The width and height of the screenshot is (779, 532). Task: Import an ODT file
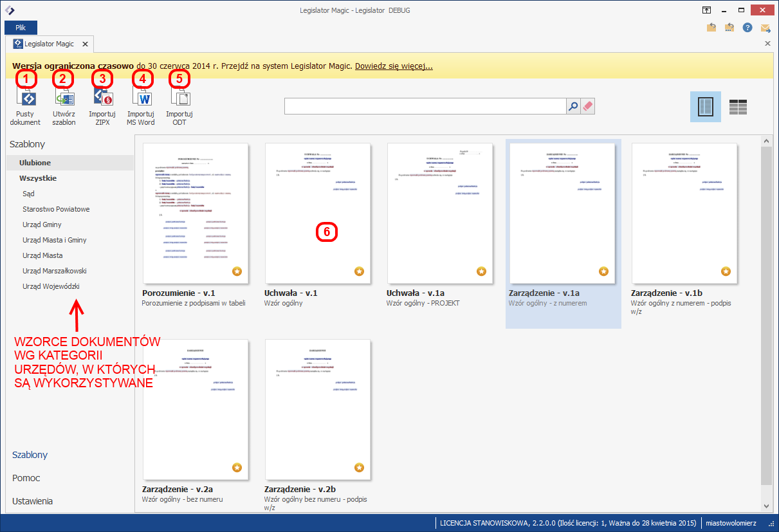click(x=179, y=107)
